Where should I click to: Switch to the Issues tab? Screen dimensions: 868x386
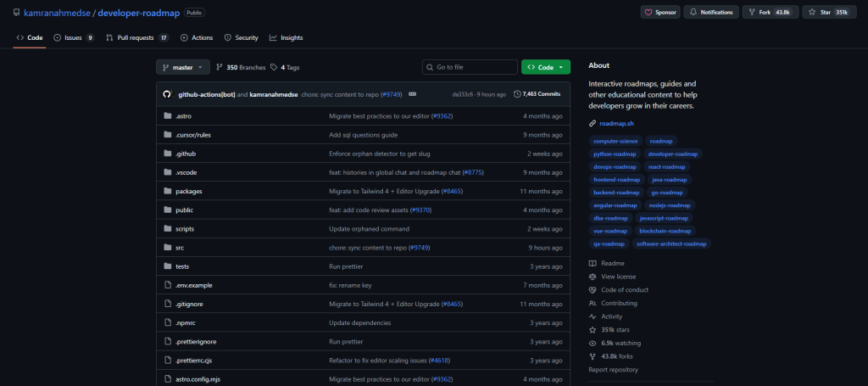[x=74, y=37]
